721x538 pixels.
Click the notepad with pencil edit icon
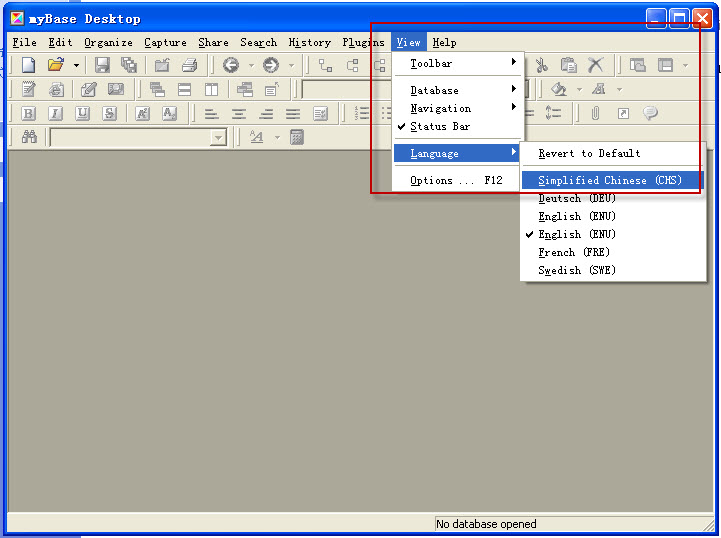[x=29, y=89]
